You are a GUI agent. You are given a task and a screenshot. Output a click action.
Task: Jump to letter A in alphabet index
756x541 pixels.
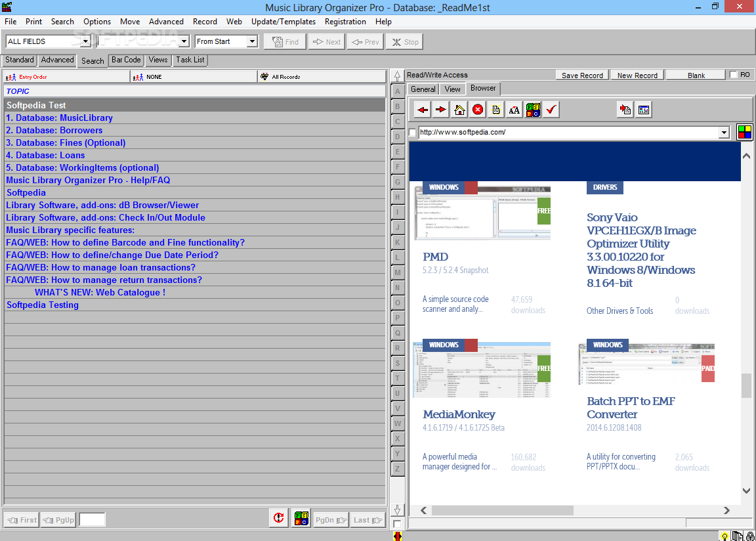pyautogui.click(x=397, y=92)
